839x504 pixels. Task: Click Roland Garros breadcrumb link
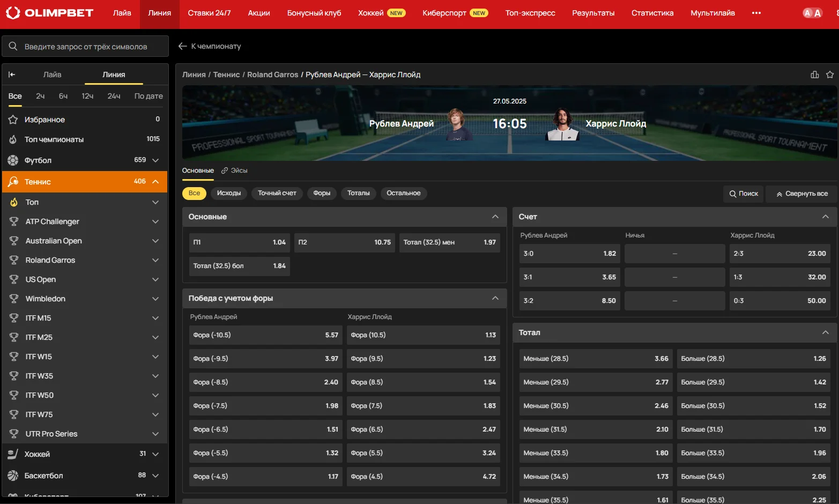pos(272,75)
